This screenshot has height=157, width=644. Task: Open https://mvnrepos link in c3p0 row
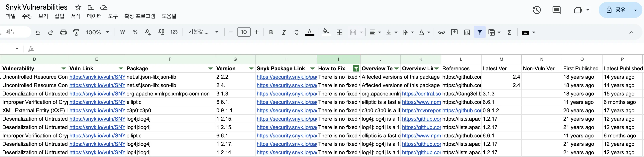tap(421, 110)
